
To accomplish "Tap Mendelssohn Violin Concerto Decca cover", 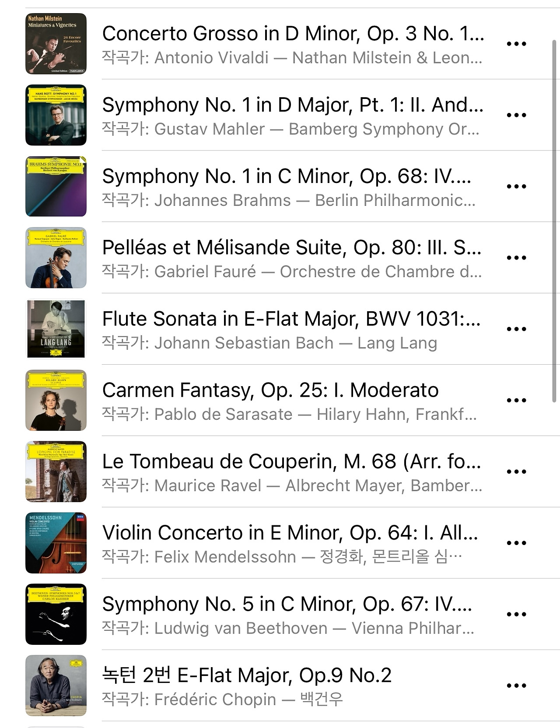I will [56, 543].
